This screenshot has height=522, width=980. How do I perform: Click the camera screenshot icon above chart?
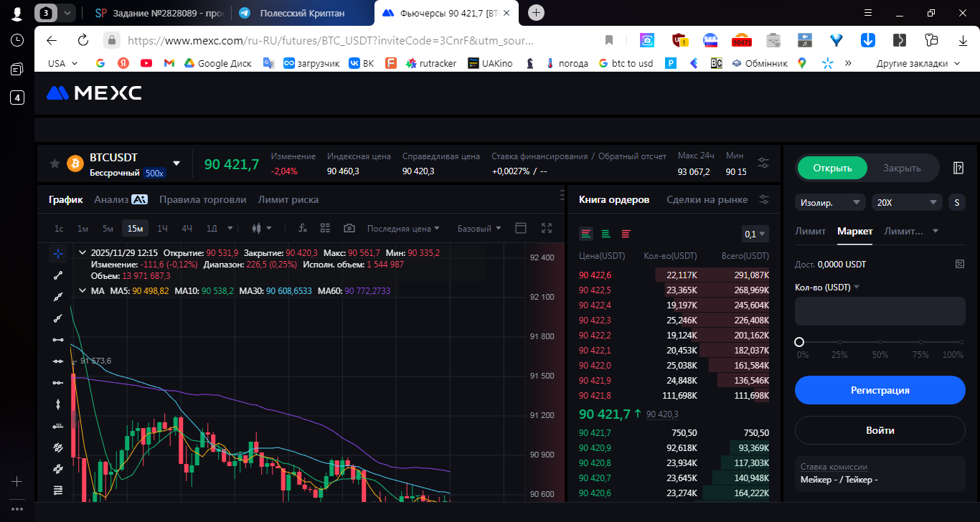[x=349, y=228]
